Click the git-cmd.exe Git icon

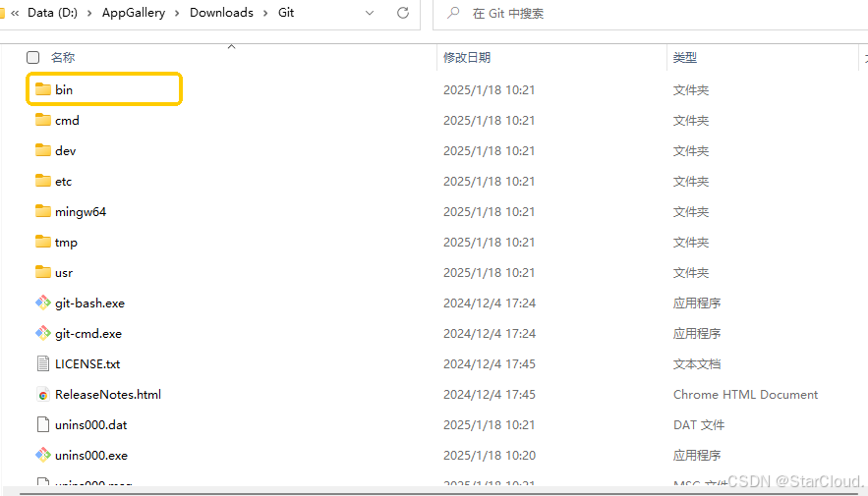coord(42,333)
